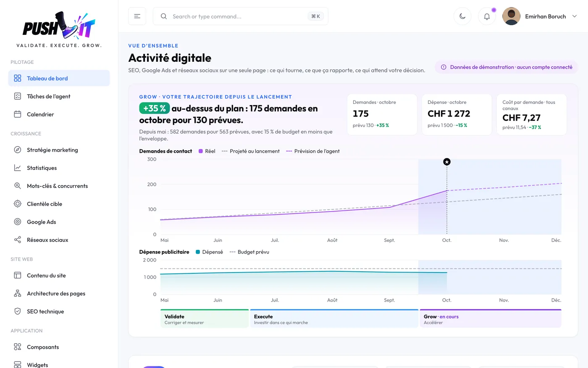Click the Push It logo

(59, 29)
